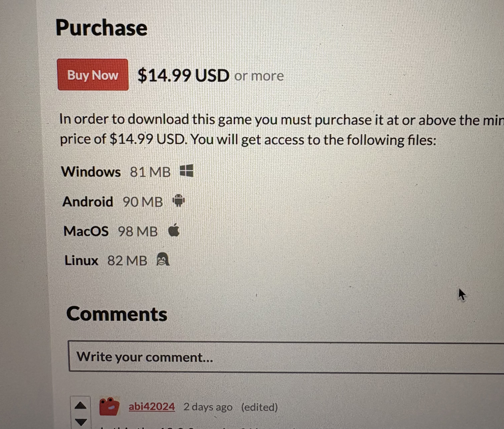
Task: Click abi42024's red avatar image
Action: click(109, 406)
